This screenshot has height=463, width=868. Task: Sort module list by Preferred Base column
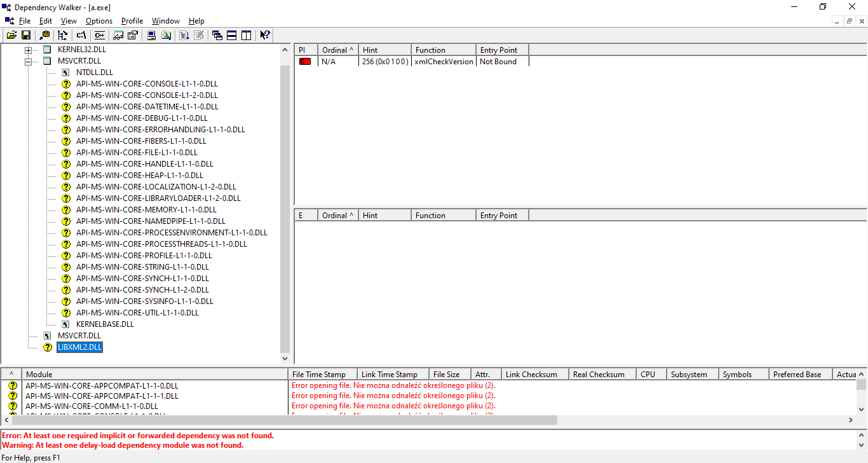point(800,375)
